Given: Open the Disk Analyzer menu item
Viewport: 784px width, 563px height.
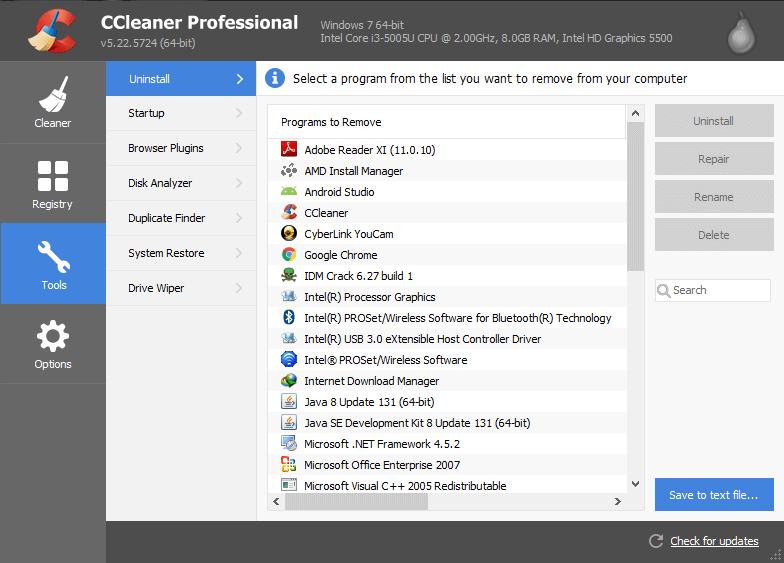Looking at the screenshot, I should point(181,184).
